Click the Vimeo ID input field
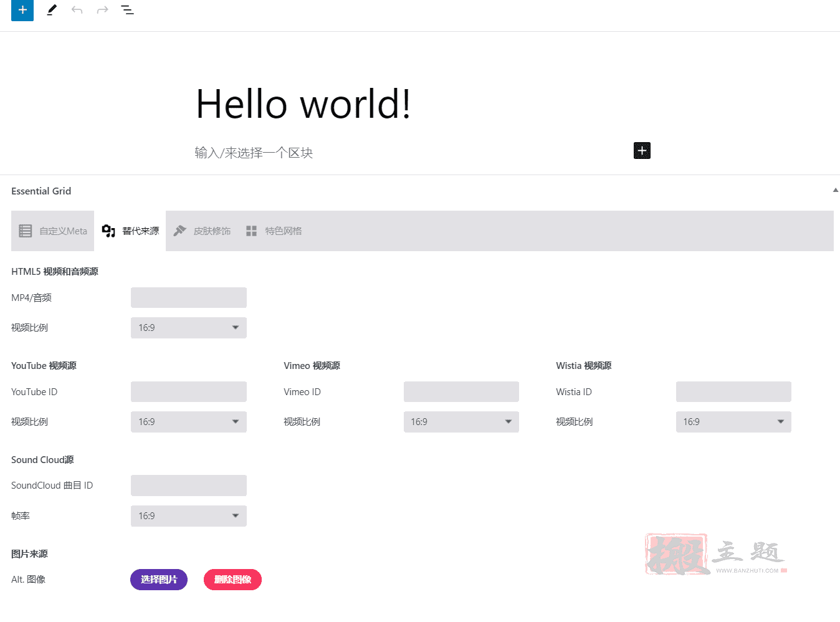 point(461,391)
